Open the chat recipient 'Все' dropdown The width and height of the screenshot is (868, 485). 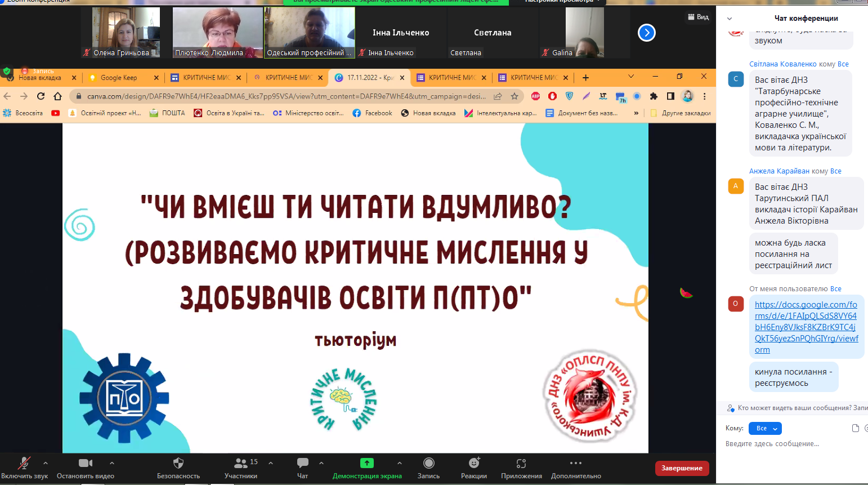coord(765,428)
